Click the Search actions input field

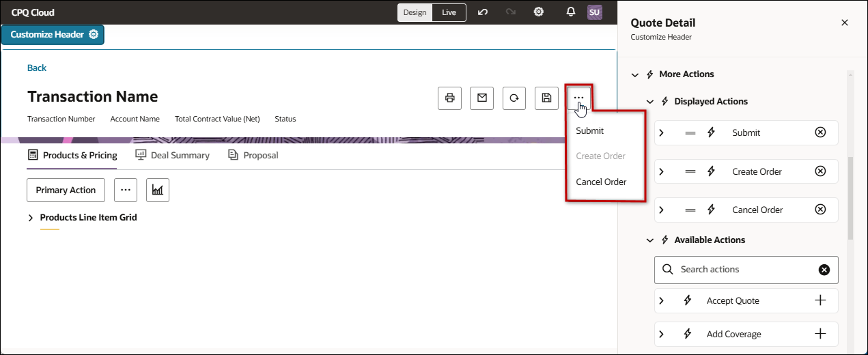pyautogui.click(x=744, y=270)
